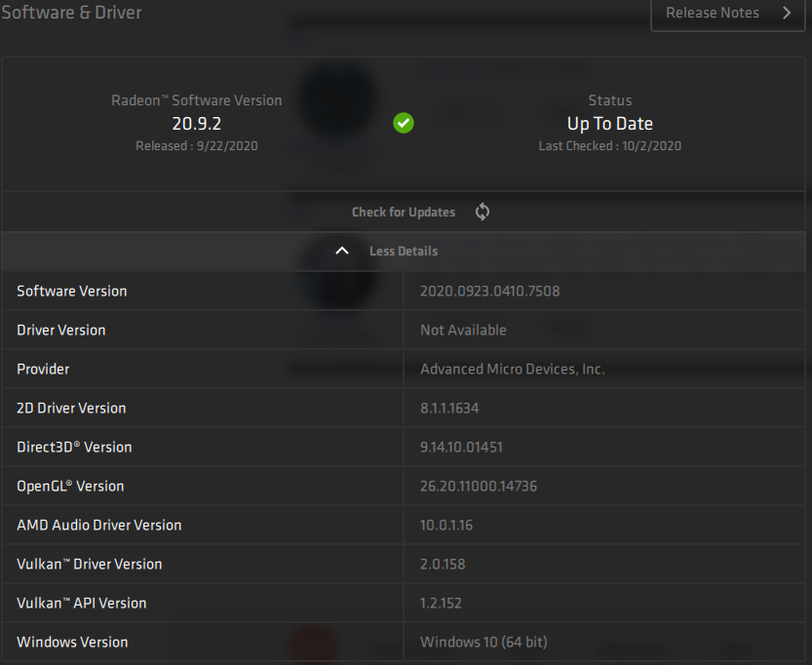The height and width of the screenshot is (665, 812).
Task: Select the Provider row label
Action: [x=43, y=370]
